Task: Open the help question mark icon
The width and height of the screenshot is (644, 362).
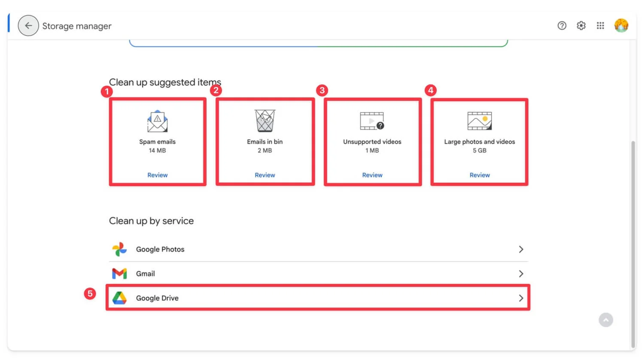Action: 562,26
